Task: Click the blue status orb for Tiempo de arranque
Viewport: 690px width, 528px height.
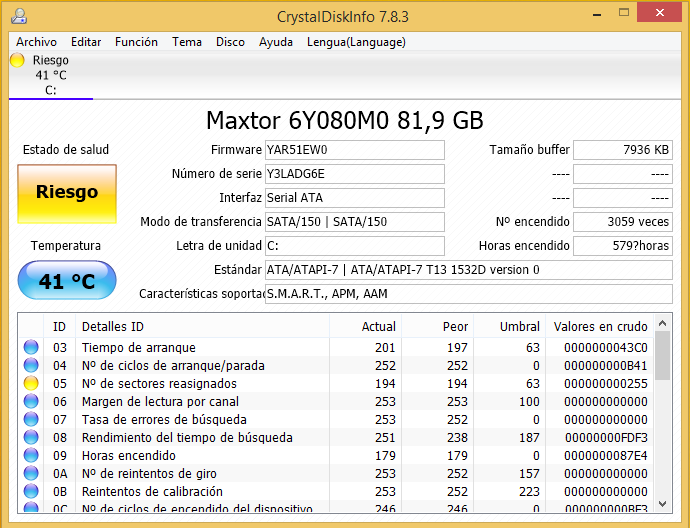Action: point(31,348)
